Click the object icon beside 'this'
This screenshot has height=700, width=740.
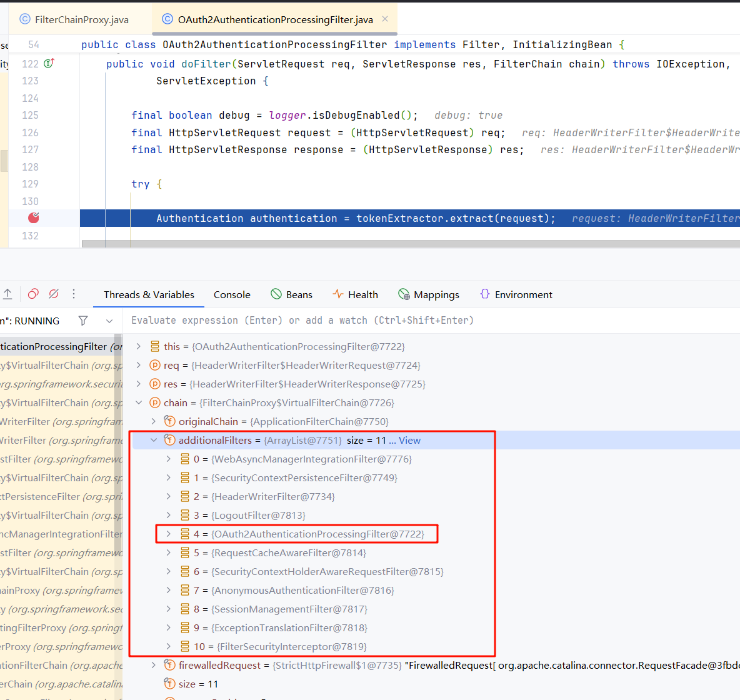155,346
